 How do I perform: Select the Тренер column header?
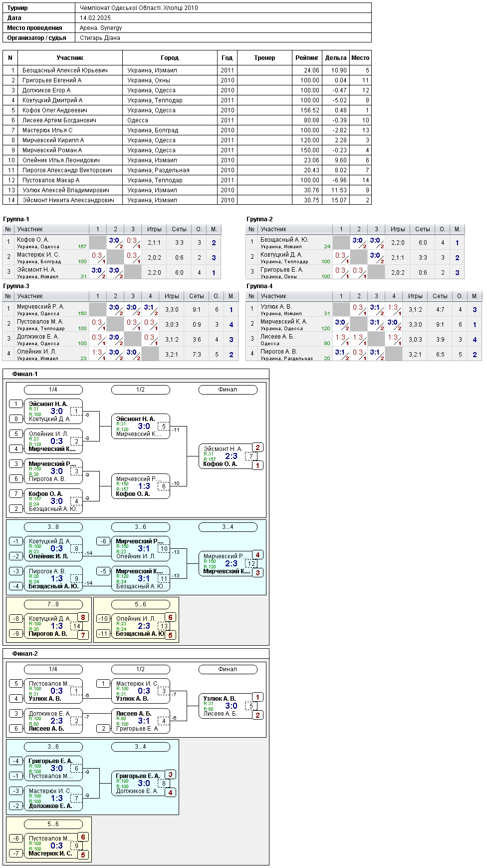point(264,58)
